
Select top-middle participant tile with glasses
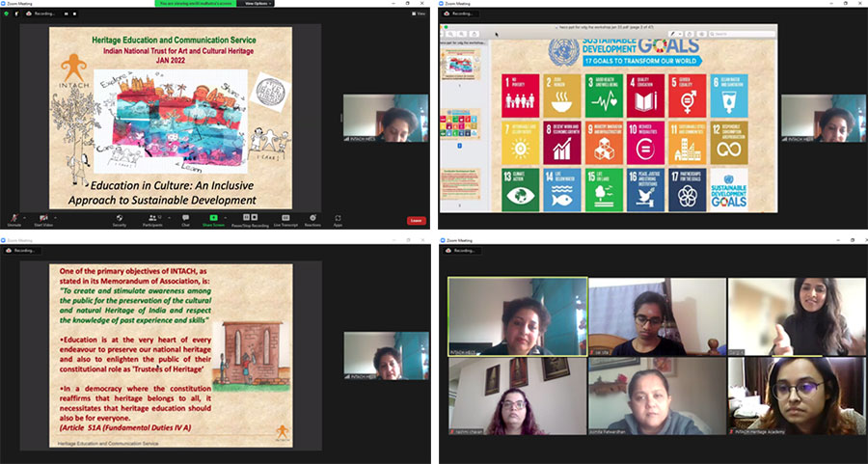tap(657, 316)
